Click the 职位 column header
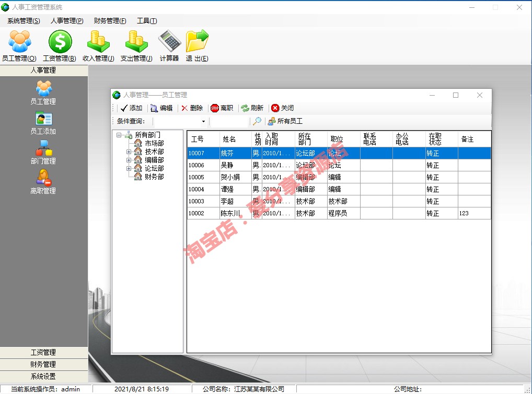The image size is (532, 394). point(344,139)
